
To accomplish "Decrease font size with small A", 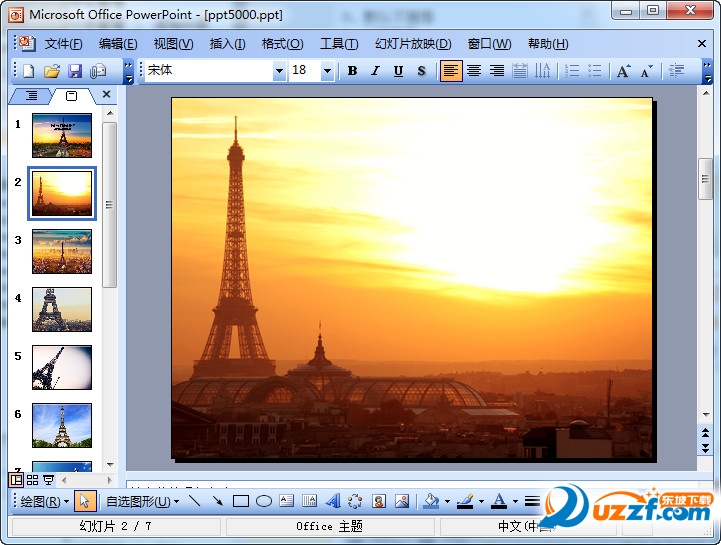I will tap(647, 71).
